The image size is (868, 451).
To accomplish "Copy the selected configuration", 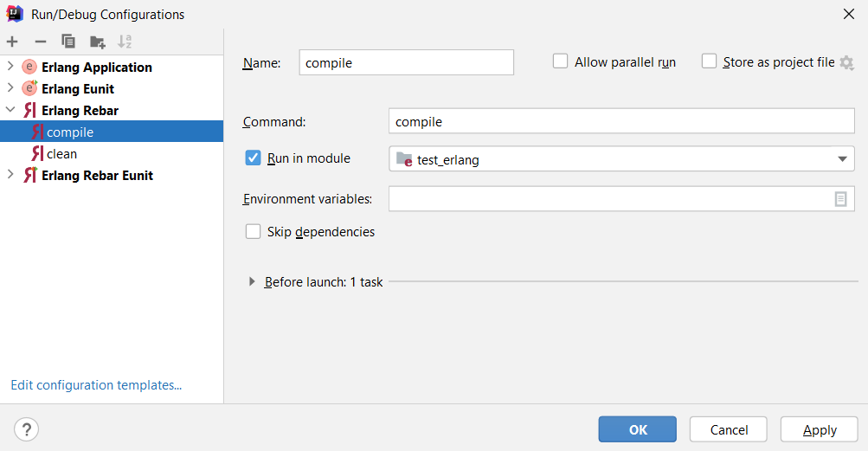I will point(68,42).
